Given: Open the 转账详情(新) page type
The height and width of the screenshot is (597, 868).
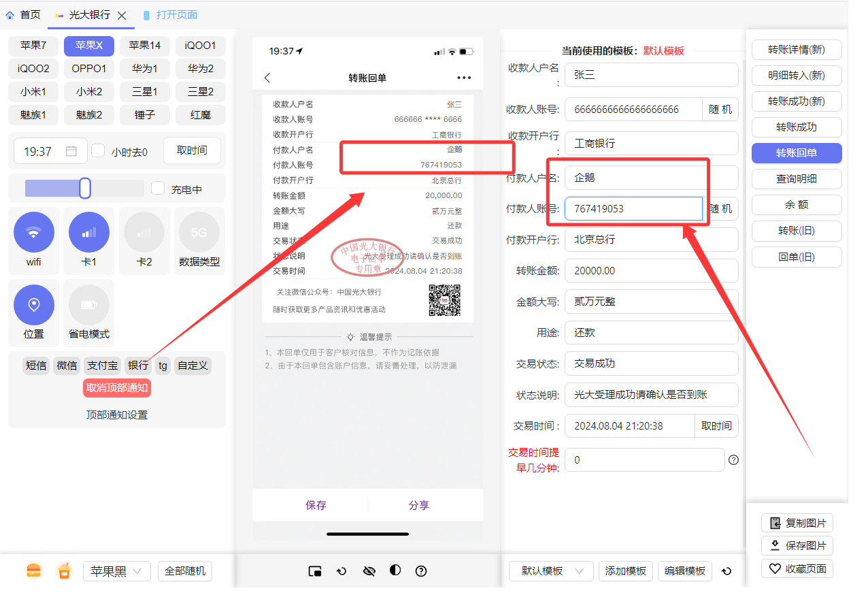Looking at the screenshot, I should coord(797,49).
